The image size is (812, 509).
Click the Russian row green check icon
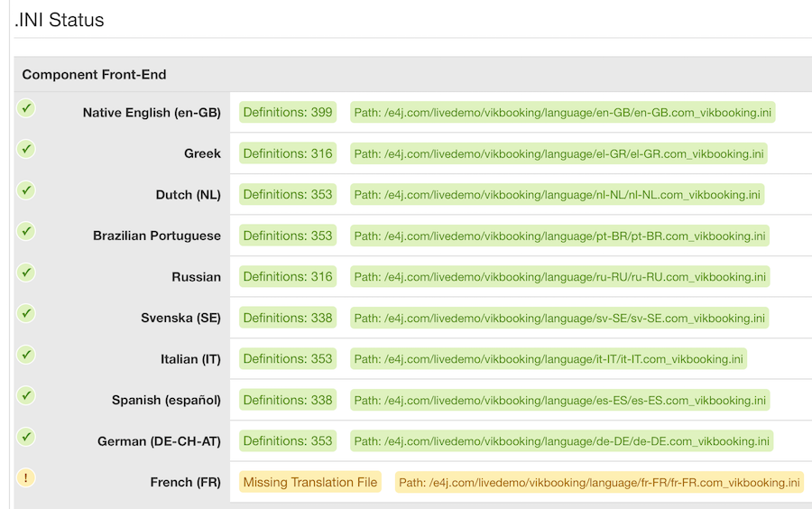point(26,273)
